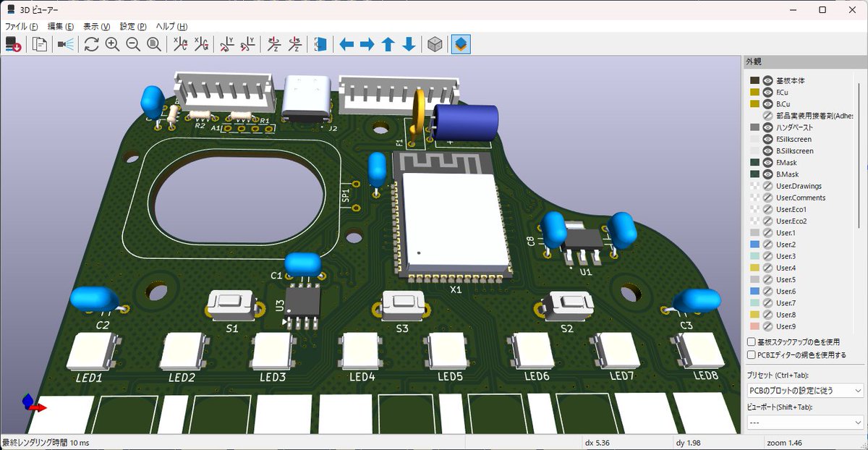Screen dimensions: 868x450
Task: Show the User.8 layer
Action: point(768,315)
